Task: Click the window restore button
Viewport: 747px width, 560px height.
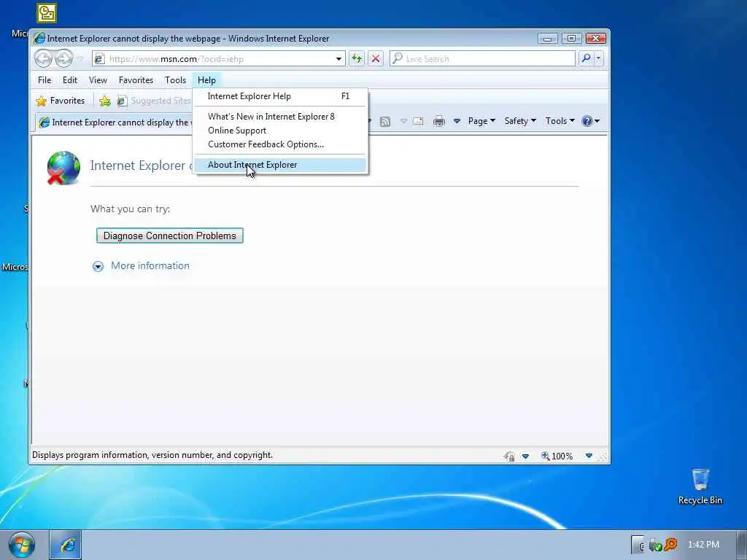Action: (571, 39)
